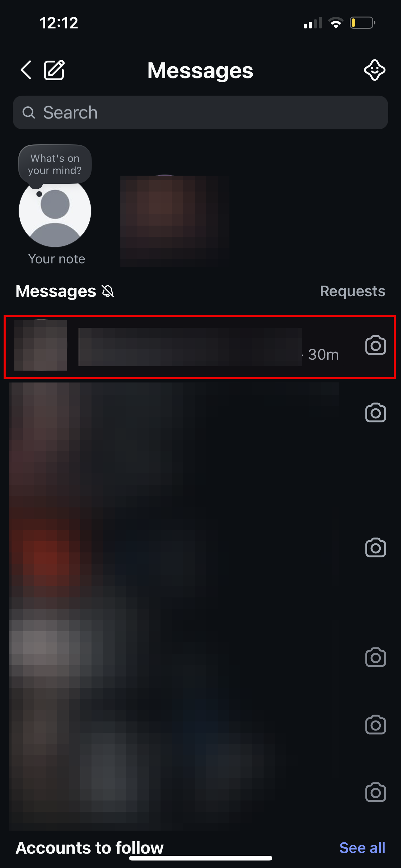Open the AI chat icon next to Messages

374,70
